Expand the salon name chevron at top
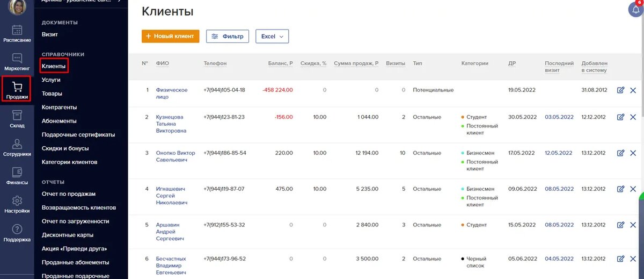Screen dimensions: 644x279 [x=120, y=2]
